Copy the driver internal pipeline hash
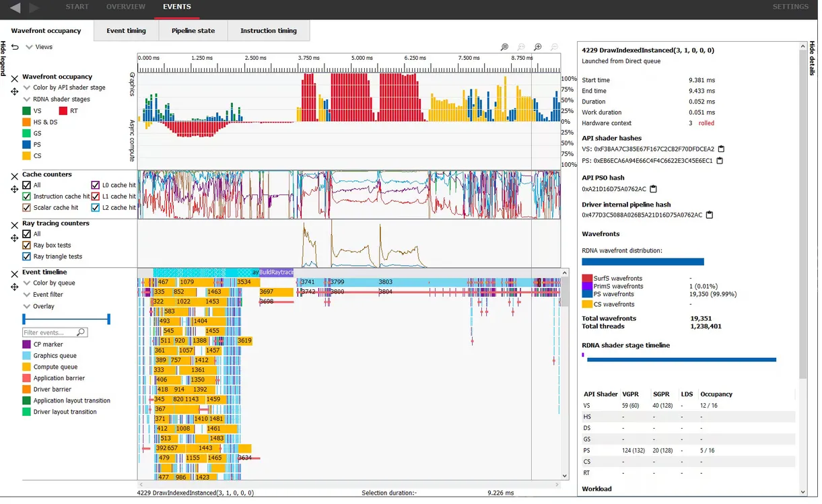Image resolution: width=822 pixels, height=504 pixels. pos(710,215)
